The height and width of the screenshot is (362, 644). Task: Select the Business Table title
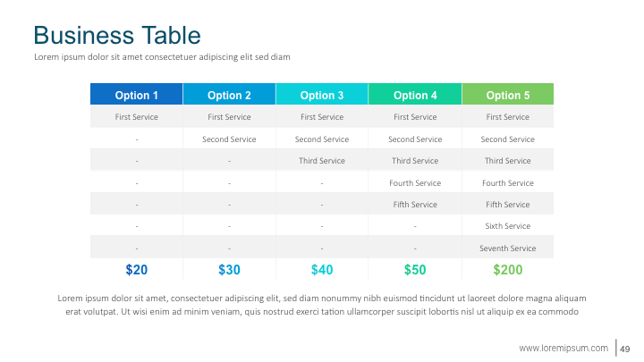(x=117, y=35)
